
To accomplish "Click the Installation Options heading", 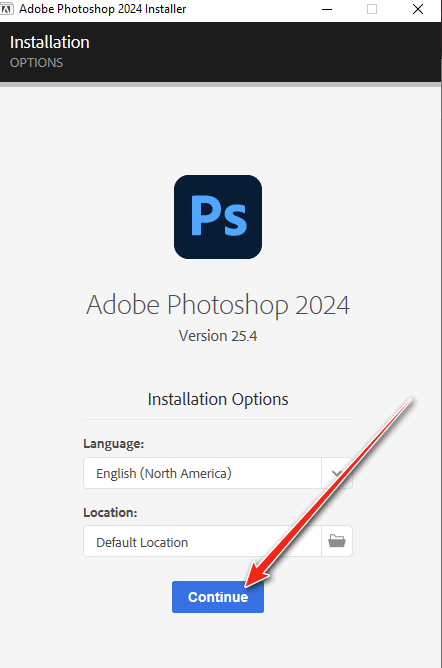I will point(218,399).
